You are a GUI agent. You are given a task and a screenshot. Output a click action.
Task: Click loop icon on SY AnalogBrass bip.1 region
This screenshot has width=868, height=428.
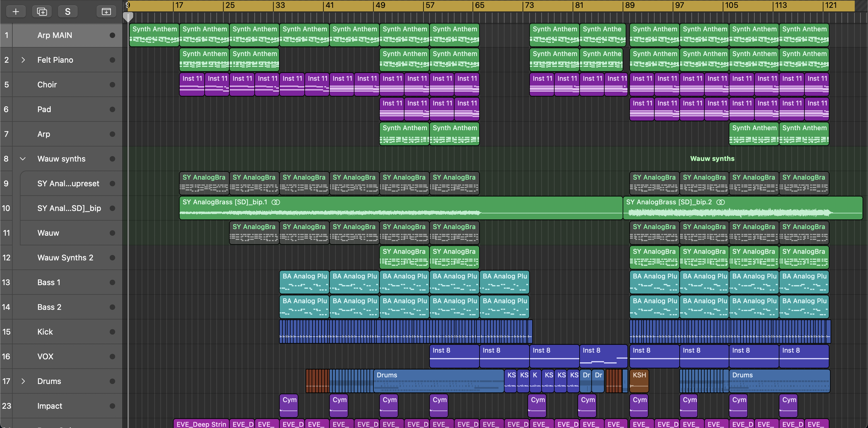click(x=276, y=202)
